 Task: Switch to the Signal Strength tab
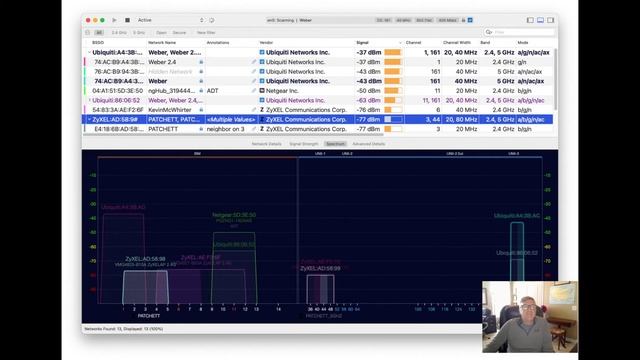pyautogui.click(x=304, y=144)
